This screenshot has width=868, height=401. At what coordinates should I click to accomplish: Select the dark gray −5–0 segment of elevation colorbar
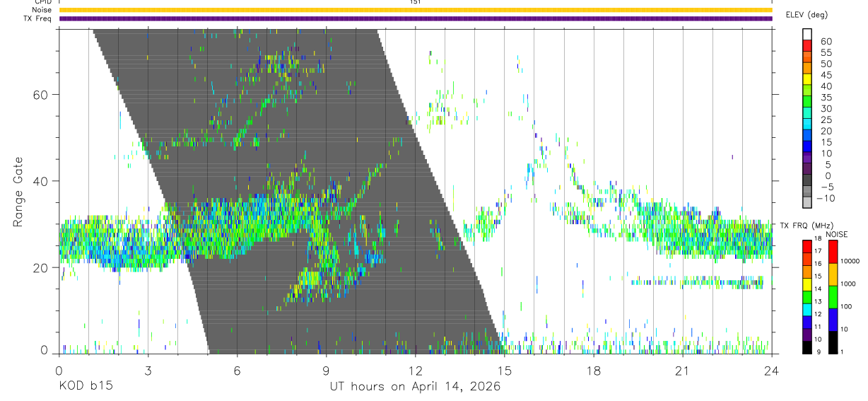pyautogui.click(x=807, y=181)
